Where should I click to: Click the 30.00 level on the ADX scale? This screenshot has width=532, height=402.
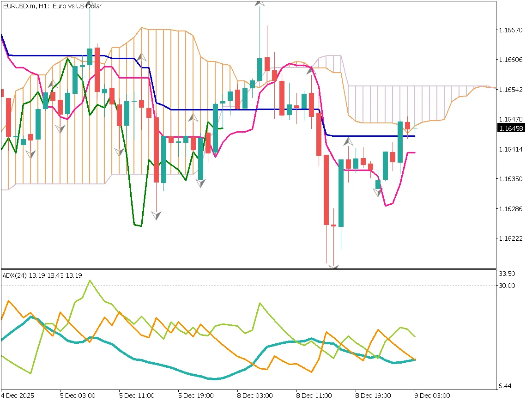tap(506, 286)
